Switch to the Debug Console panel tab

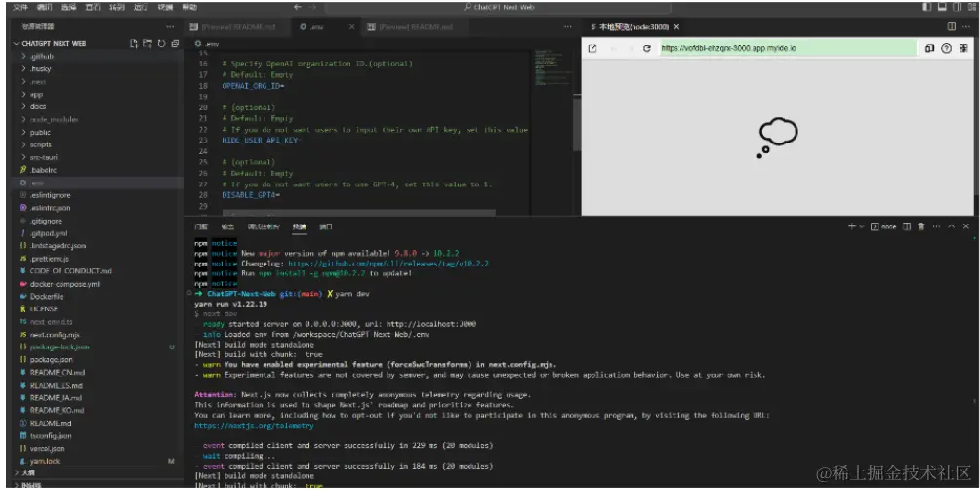click(264, 226)
